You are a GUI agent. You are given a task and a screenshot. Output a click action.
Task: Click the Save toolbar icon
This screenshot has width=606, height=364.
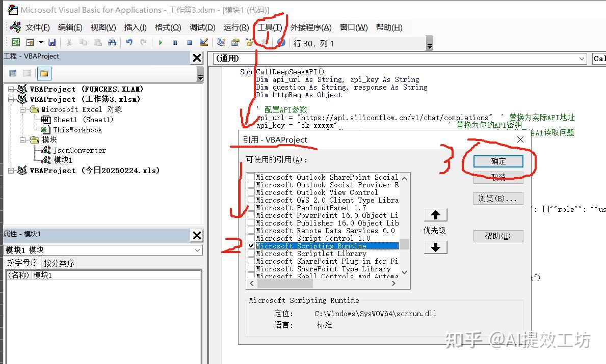(x=52, y=42)
